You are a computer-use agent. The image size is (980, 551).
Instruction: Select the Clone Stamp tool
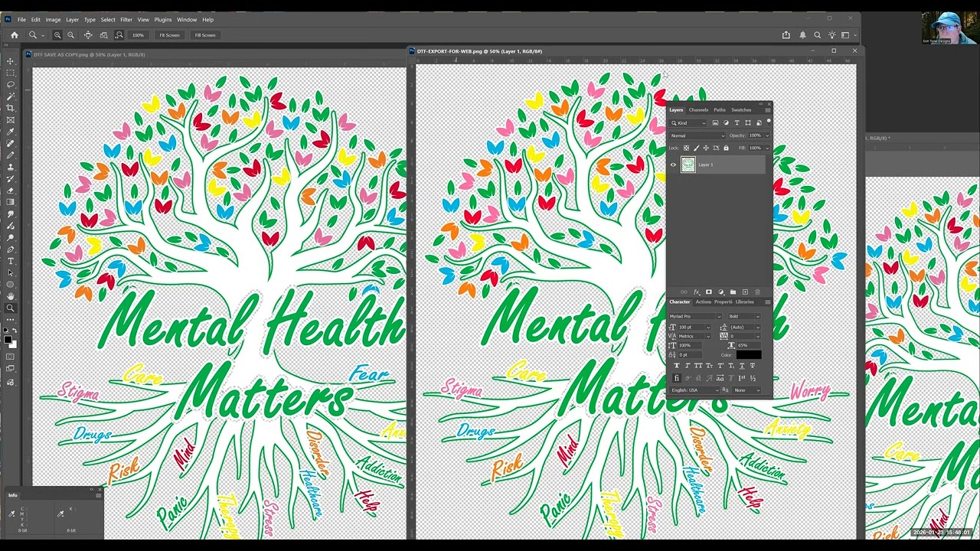[11, 167]
